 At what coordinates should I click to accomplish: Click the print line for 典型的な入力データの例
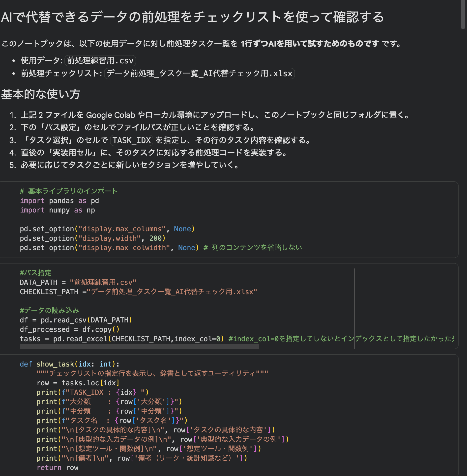click(163, 439)
